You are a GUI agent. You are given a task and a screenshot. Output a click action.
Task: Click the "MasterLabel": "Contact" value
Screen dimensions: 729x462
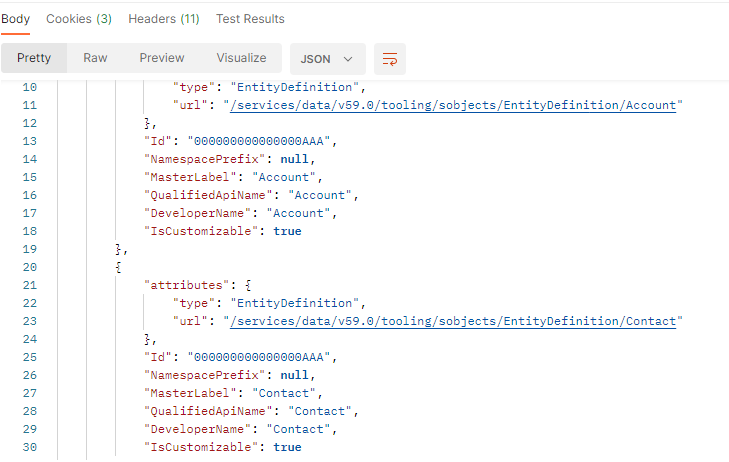[284, 394]
